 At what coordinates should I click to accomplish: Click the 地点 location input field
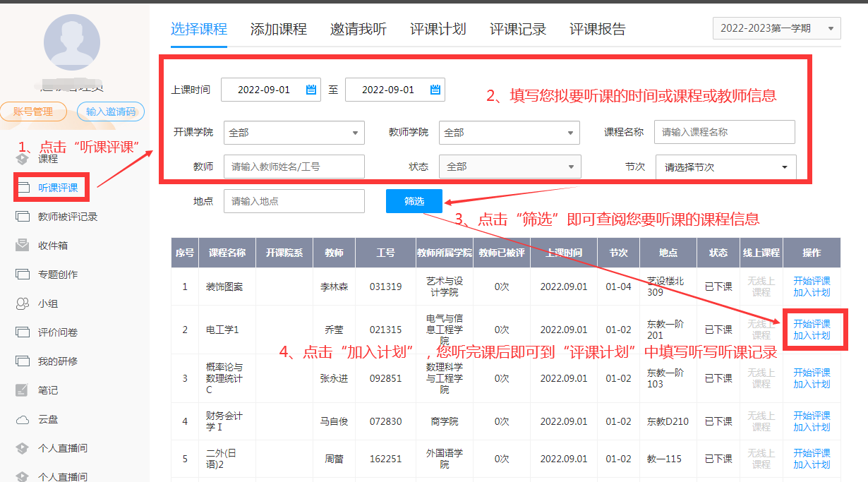pos(294,201)
